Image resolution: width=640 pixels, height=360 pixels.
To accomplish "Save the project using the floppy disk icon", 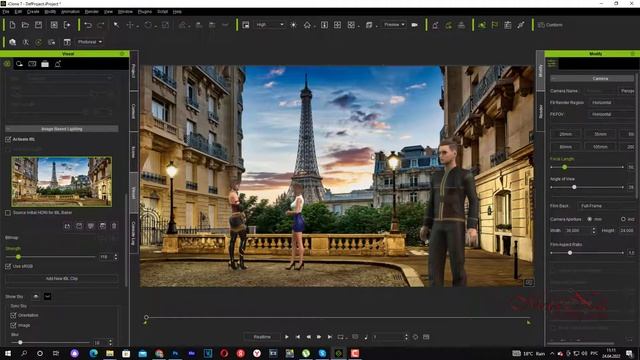I will click(38, 25).
